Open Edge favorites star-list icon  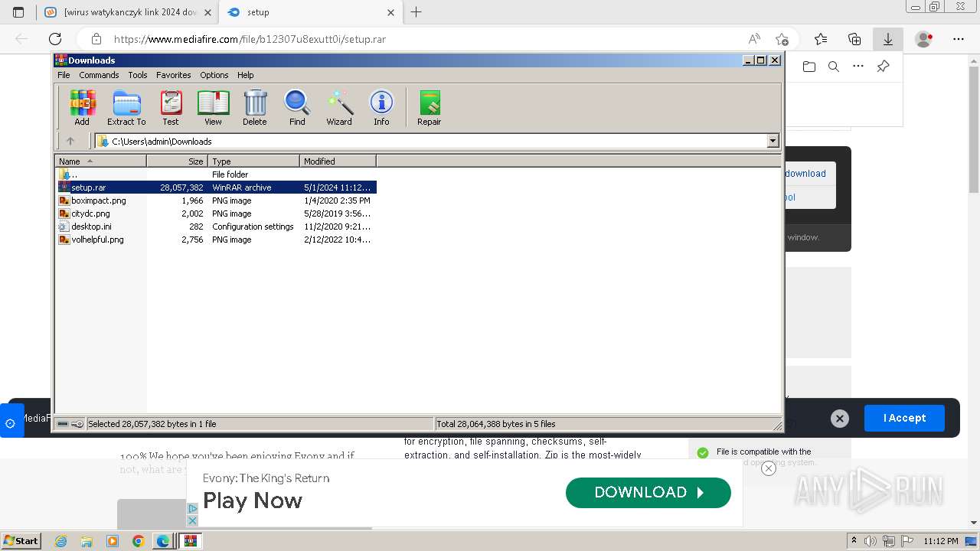tap(821, 39)
